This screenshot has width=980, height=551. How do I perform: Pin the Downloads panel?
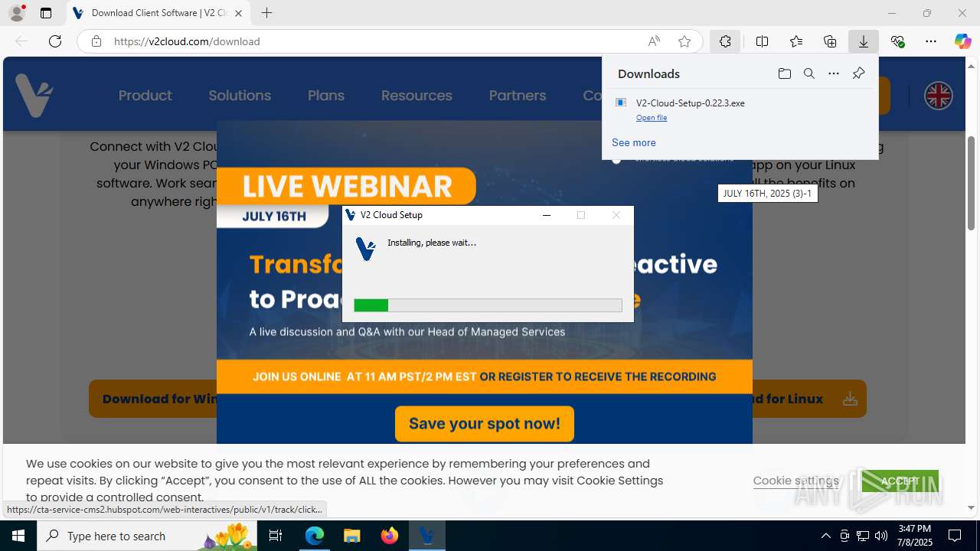(x=858, y=73)
